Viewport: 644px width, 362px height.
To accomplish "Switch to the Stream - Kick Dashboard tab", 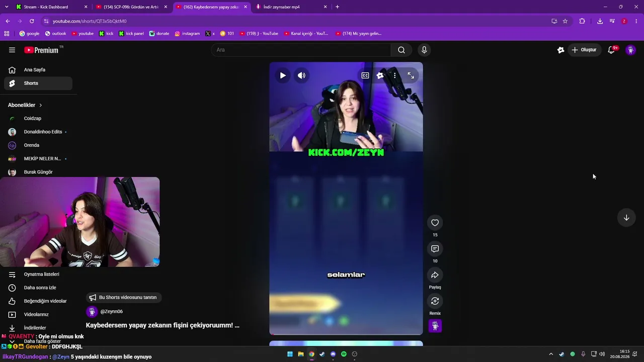I will pyautogui.click(x=52, y=7).
